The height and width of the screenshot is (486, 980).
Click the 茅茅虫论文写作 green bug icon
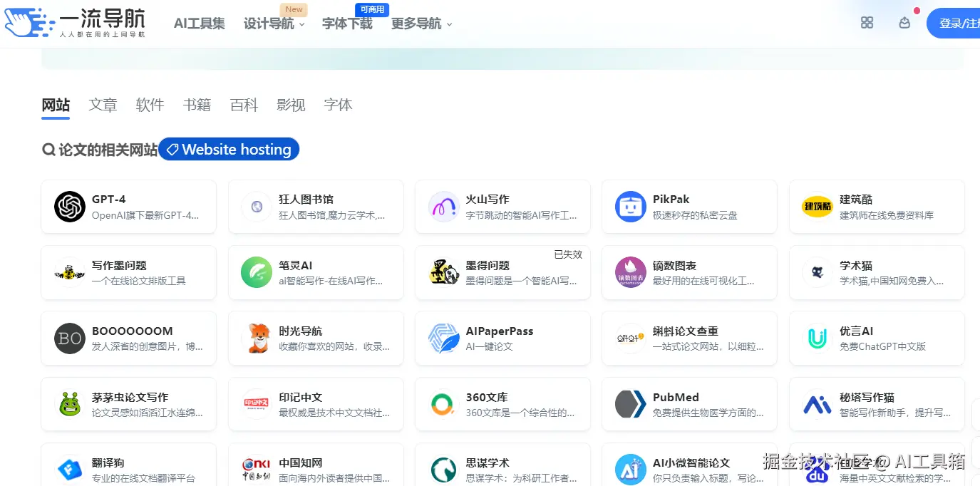(70, 404)
